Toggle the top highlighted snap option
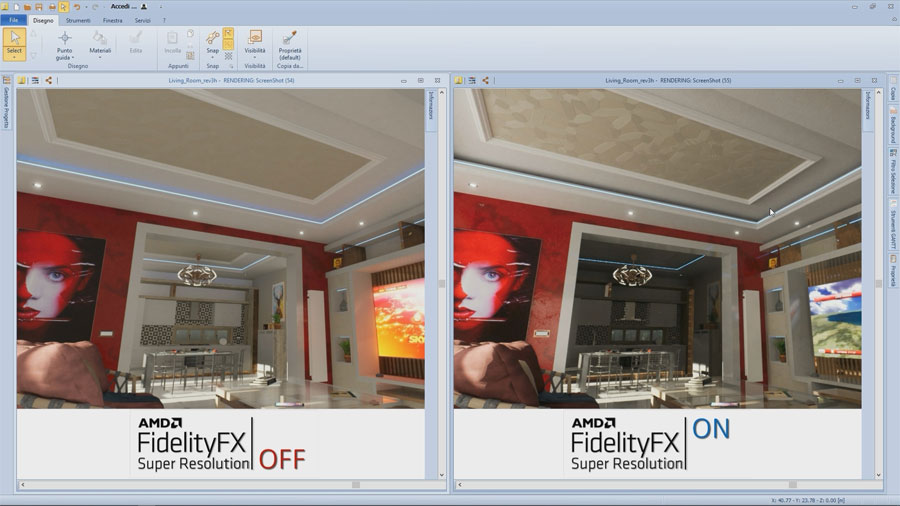The image size is (900, 506). [228, 33]
